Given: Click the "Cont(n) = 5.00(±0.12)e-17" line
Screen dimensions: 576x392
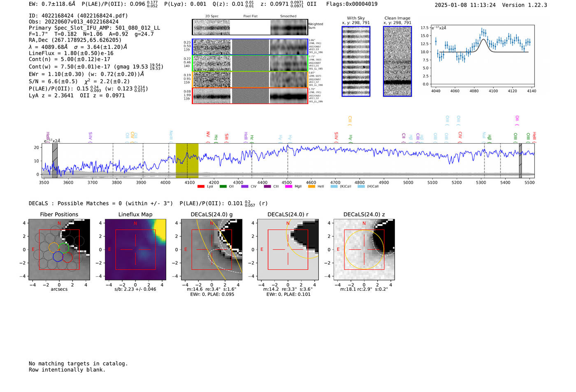Looking at the screenshot, I should pos(70,59).
